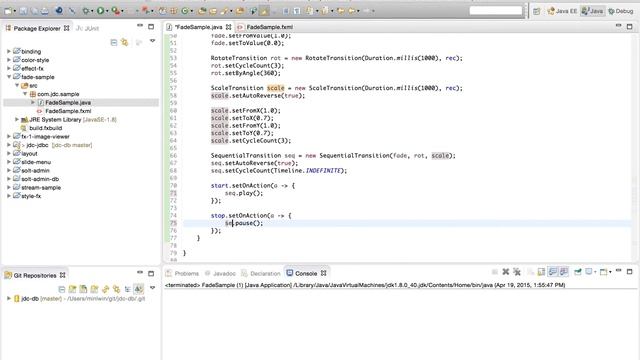Click the New Java Class green icon
Viewport: 640px width, 360px height.
[185, 11]
